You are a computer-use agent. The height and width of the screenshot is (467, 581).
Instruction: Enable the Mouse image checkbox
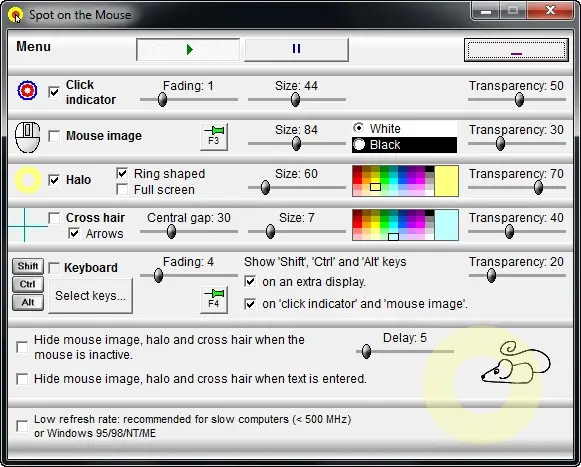click(x=54, y=136)
